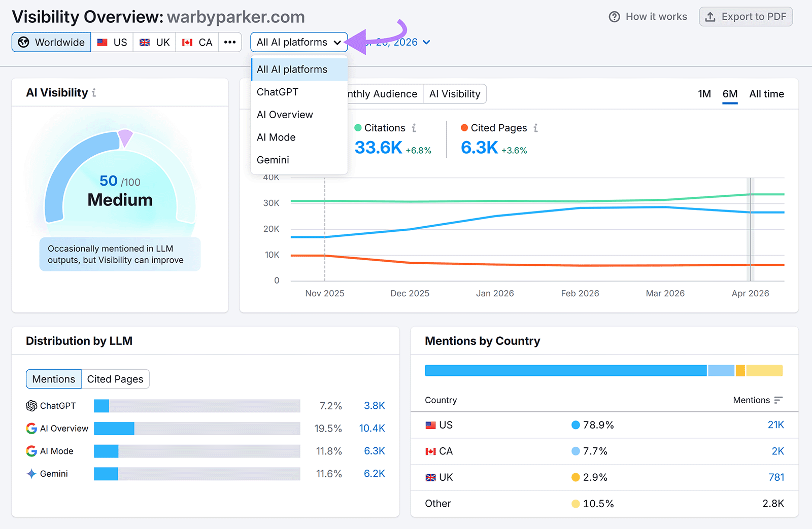This screenshot has height=529, width=812.
Task: Expand the date picker chevron
Action: point(426,42)
